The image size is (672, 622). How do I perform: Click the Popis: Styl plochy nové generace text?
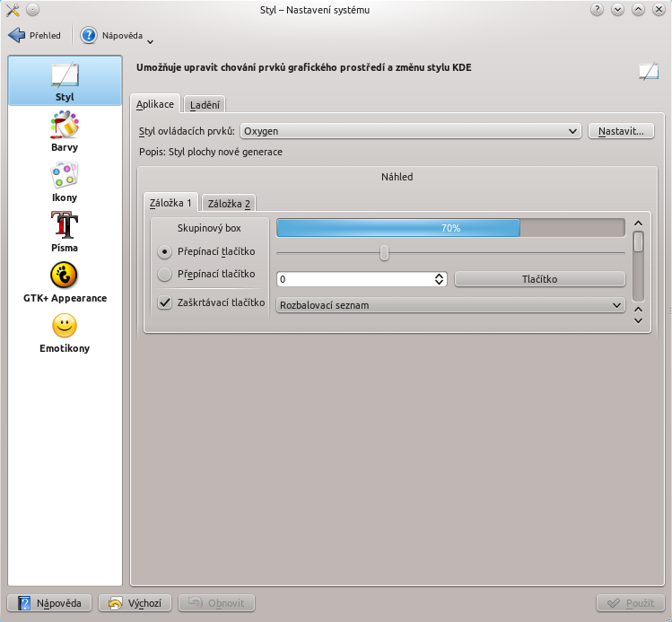[211, 152]
